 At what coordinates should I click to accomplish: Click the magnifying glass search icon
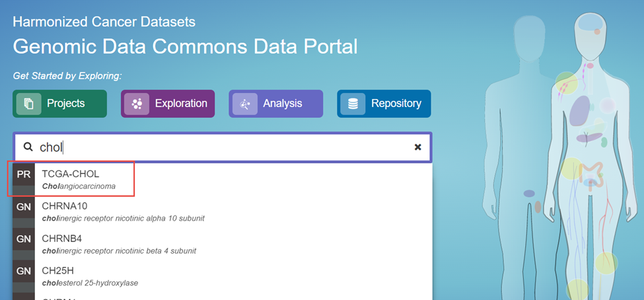point(28,147)
